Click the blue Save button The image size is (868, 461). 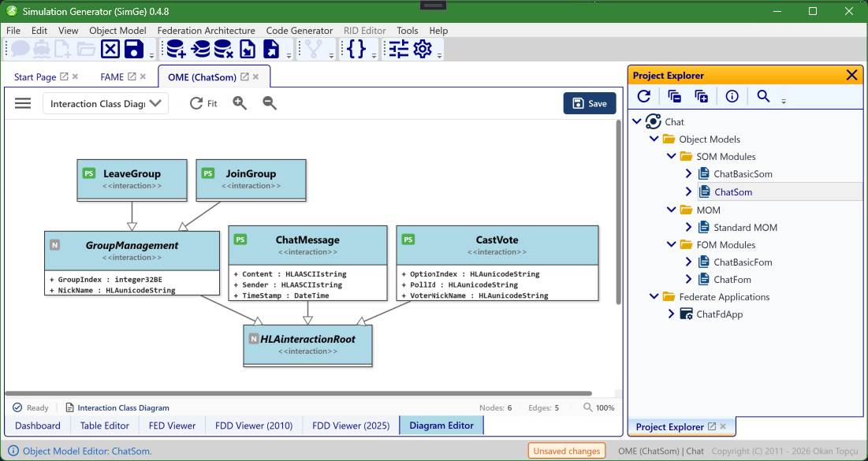point(590,103)
